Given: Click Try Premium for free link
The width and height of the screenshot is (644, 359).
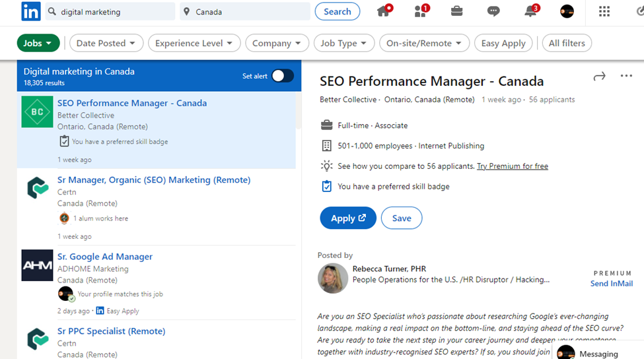Looking at the screenshot, I should [512, 166].
